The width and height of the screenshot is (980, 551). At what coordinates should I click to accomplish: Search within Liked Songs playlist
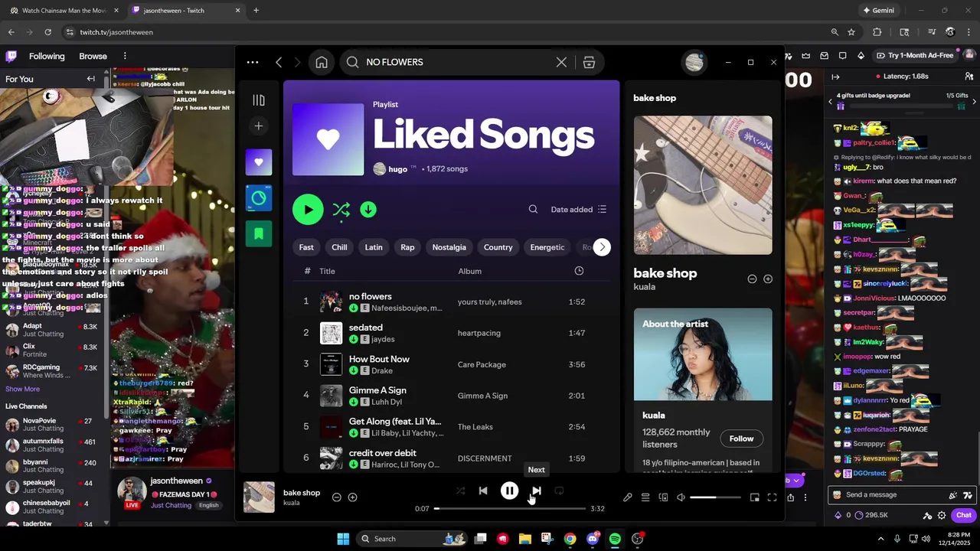533,209
